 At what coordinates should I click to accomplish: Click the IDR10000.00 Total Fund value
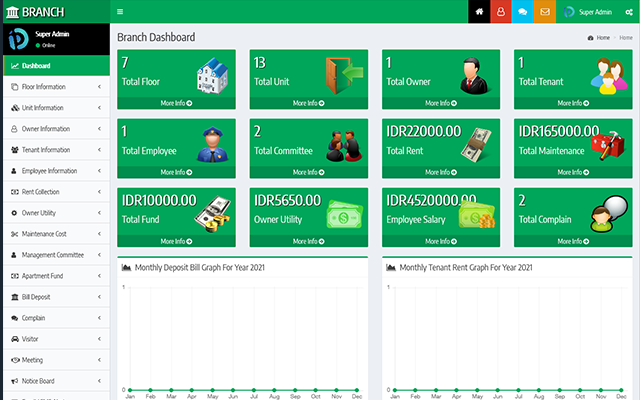(x=159, y=200)
